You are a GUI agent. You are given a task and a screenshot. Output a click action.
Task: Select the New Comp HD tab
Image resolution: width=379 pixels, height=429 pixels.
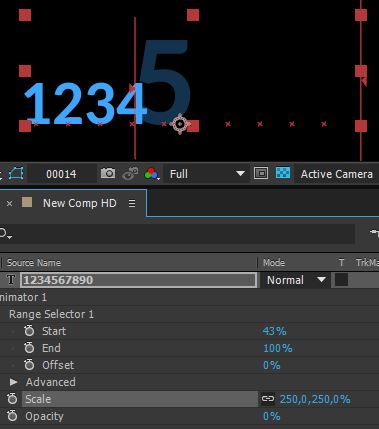point(79,203)
